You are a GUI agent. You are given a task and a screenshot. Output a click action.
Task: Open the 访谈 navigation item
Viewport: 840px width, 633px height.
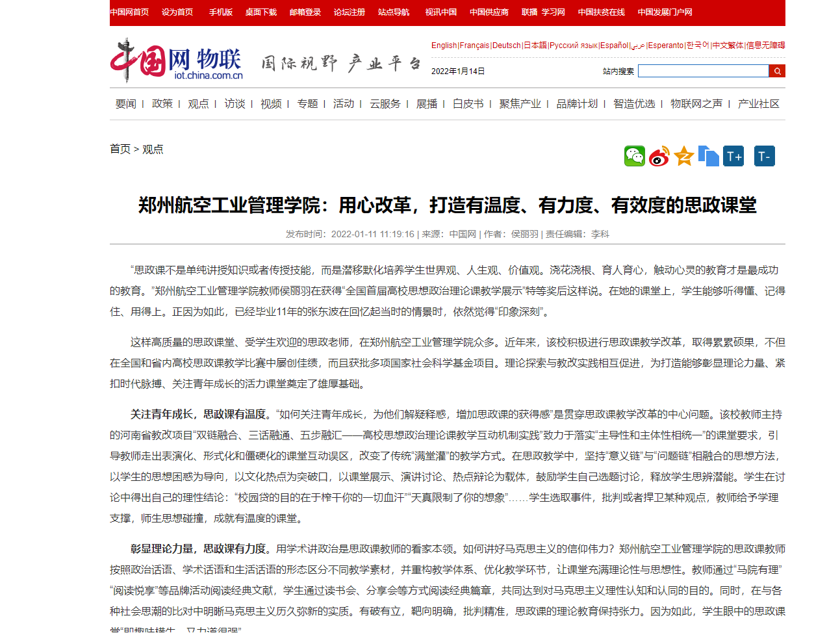click(235, 104)
